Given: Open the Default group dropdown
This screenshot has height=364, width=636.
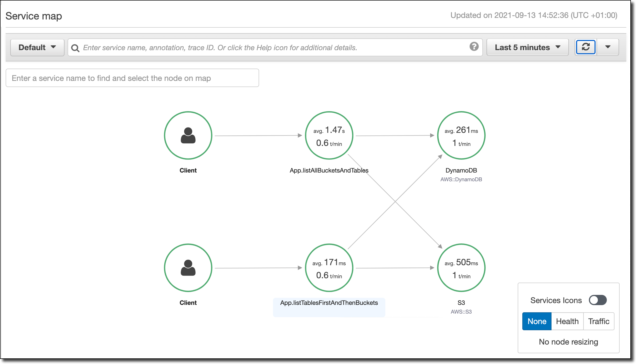Looking at the screenshot, I should [x=37, y=47].
